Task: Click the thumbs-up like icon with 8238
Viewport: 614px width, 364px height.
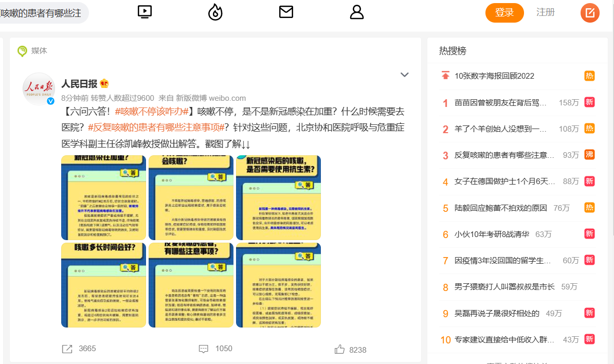Action: (339, 349)
